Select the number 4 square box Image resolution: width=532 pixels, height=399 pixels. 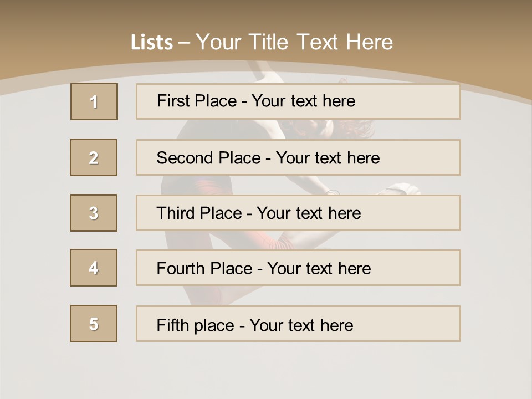[94, 268]
